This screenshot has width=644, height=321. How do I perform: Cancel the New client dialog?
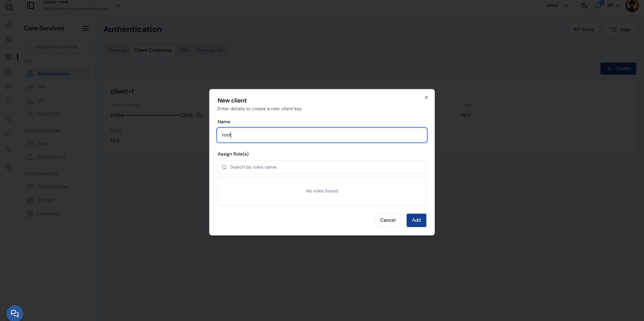tap(388, 220)
